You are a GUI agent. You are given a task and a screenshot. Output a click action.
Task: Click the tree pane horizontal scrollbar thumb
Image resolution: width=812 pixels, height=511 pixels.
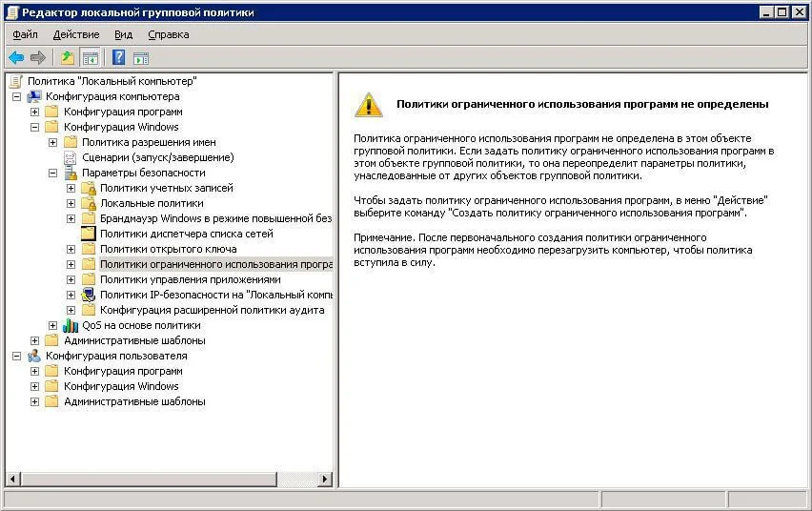click(149, 479)
